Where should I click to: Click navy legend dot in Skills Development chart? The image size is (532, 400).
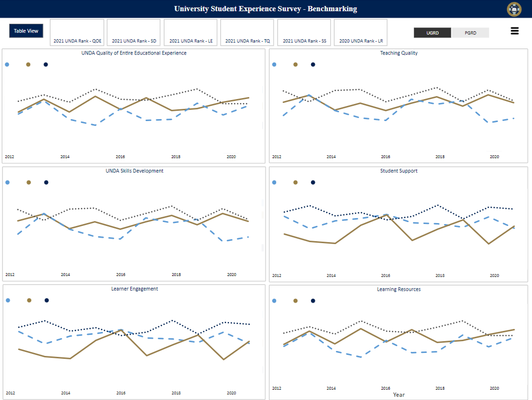[x=46, y=182]
